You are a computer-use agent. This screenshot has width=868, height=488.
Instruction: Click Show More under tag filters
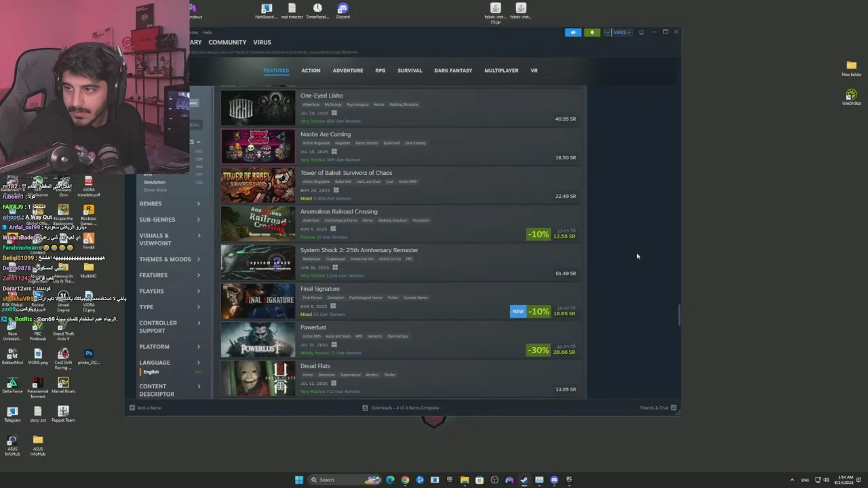(x=155, y=190)
